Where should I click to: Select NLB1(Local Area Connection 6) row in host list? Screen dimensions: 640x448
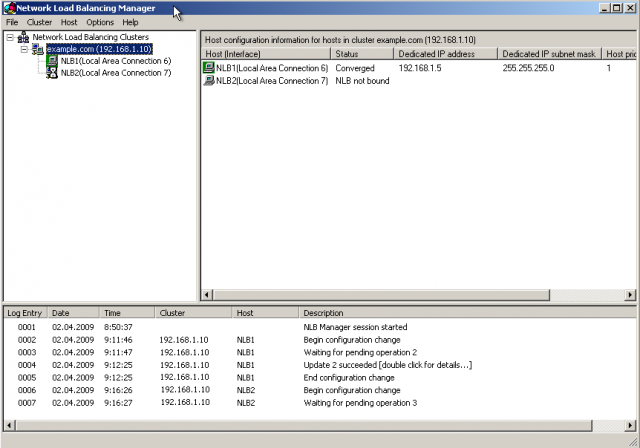point(419,68)
